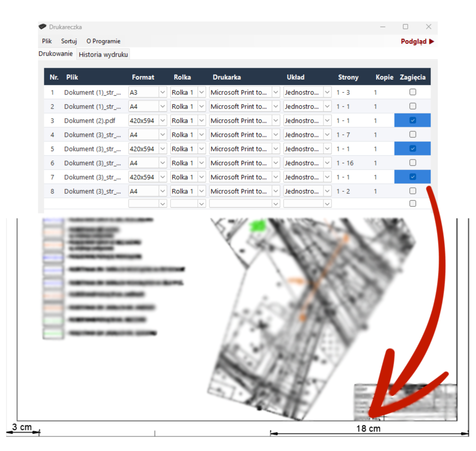
Task: Click the Format column header
Action: click(x=143, y=77)
